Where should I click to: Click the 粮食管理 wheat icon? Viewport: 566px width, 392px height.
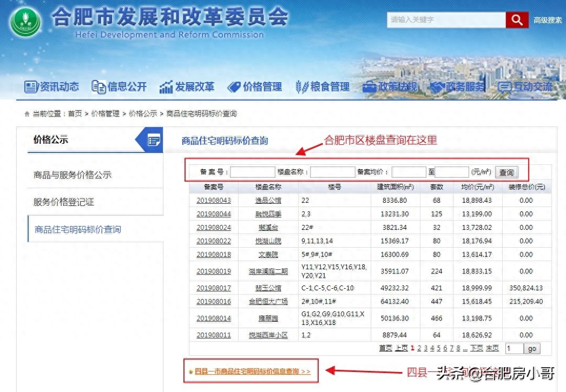coord(302,87)
